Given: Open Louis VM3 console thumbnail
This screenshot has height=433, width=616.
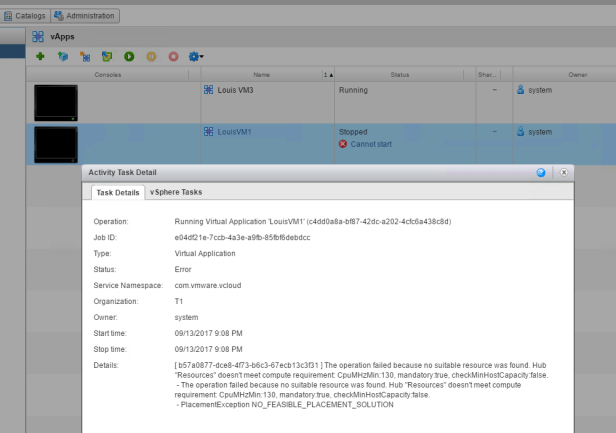Looking at the screenshot, I should pos(56,103).
